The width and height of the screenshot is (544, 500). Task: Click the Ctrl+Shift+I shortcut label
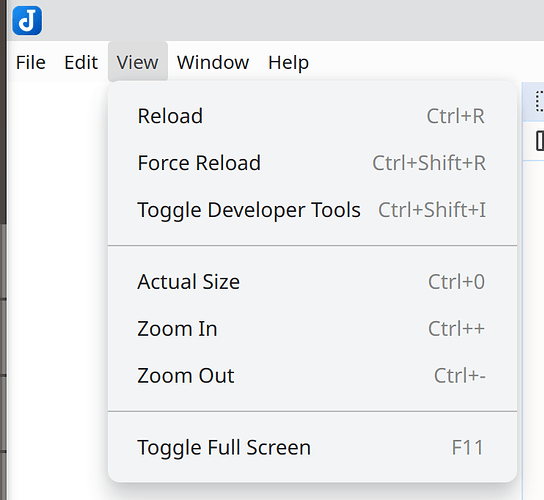(x=432, y=210)
